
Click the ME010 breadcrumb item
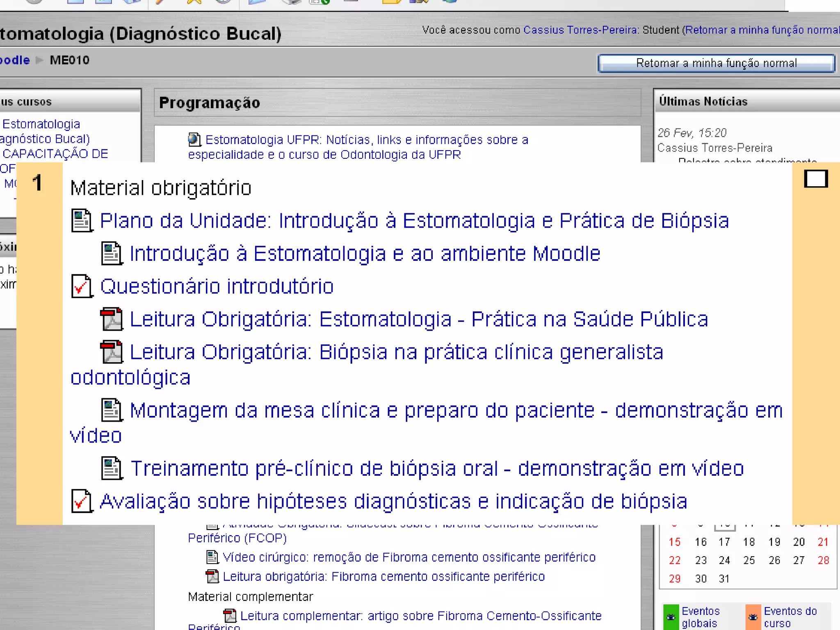coord(69,60)
